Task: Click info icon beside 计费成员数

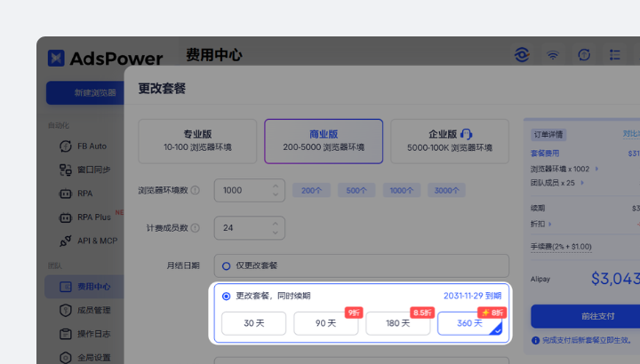Action: [196, 228]
